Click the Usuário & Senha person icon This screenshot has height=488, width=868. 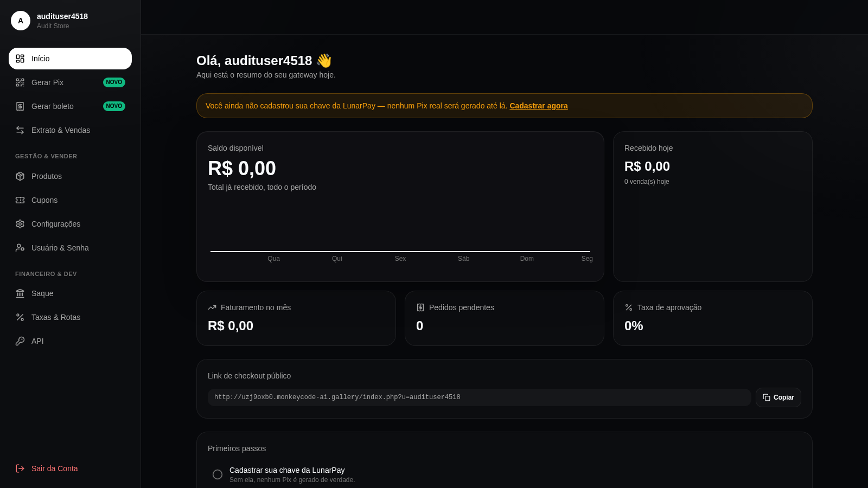point(20,248)
